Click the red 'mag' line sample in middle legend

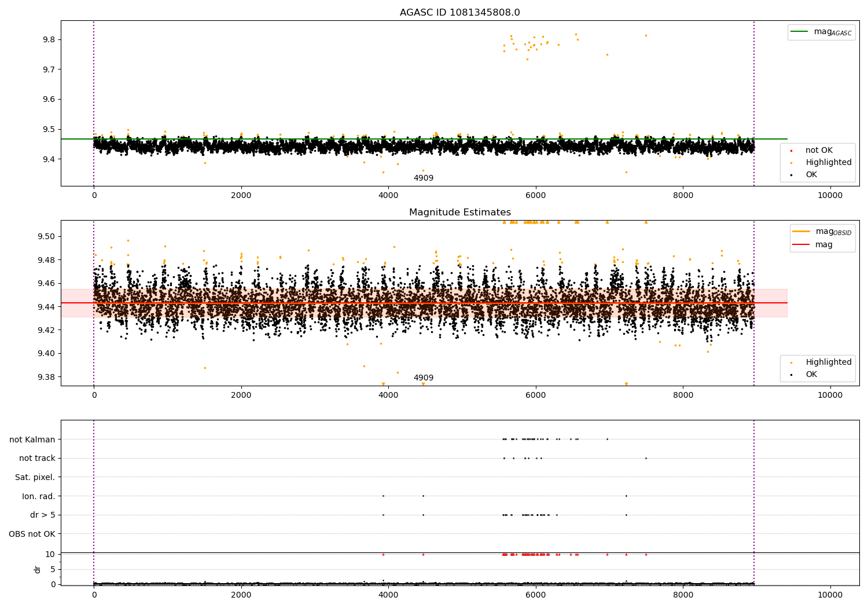tap(801, 245)
